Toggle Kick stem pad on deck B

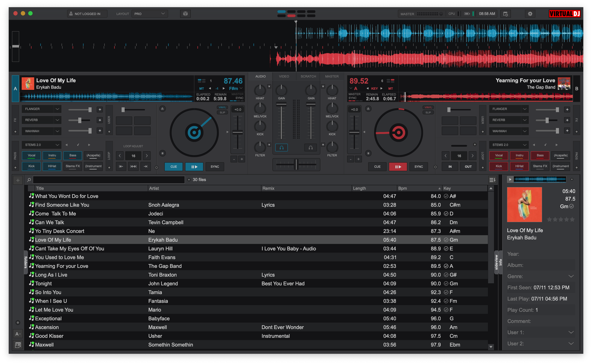tap(499, 166)
